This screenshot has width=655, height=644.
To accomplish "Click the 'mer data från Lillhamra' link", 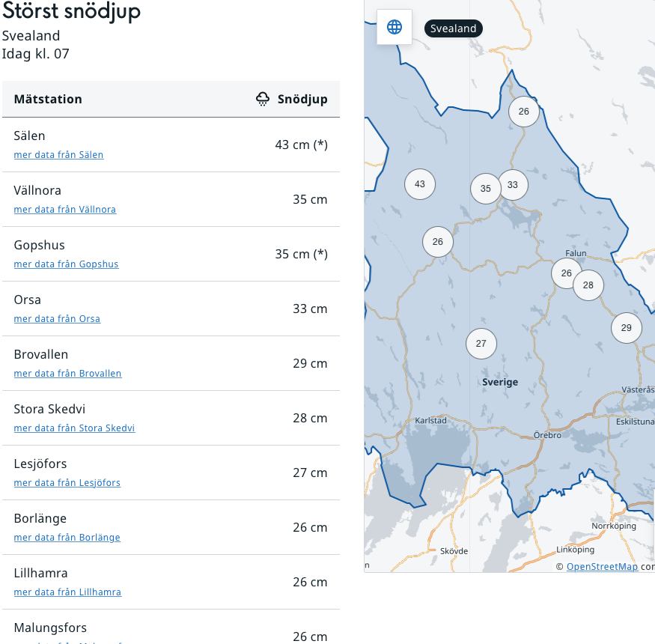I will [67, 592].
